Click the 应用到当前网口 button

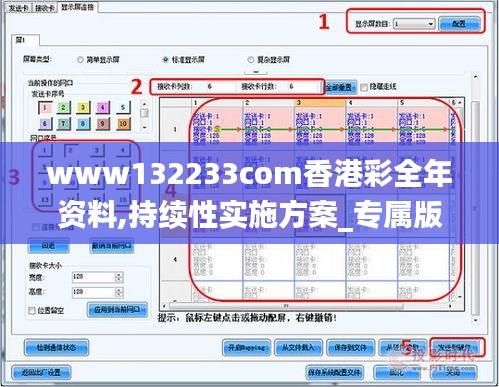pos(117,310)
